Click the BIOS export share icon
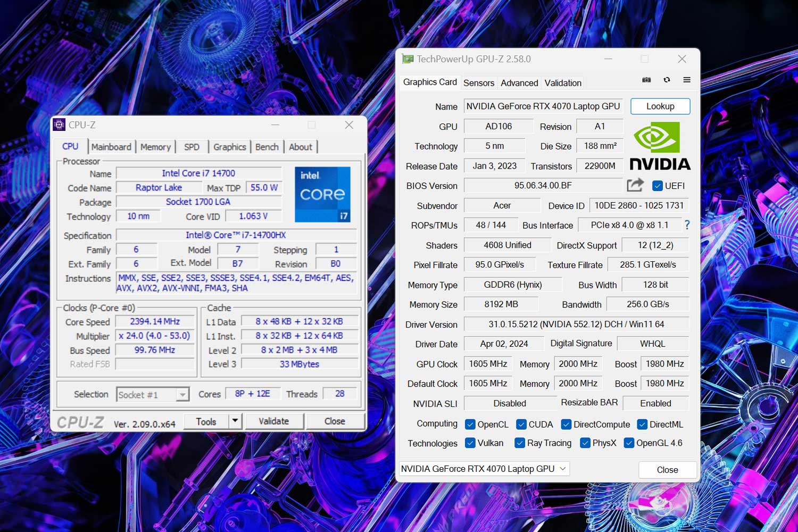The width and height of the screenshot is (798, 532). coord(635,185)
